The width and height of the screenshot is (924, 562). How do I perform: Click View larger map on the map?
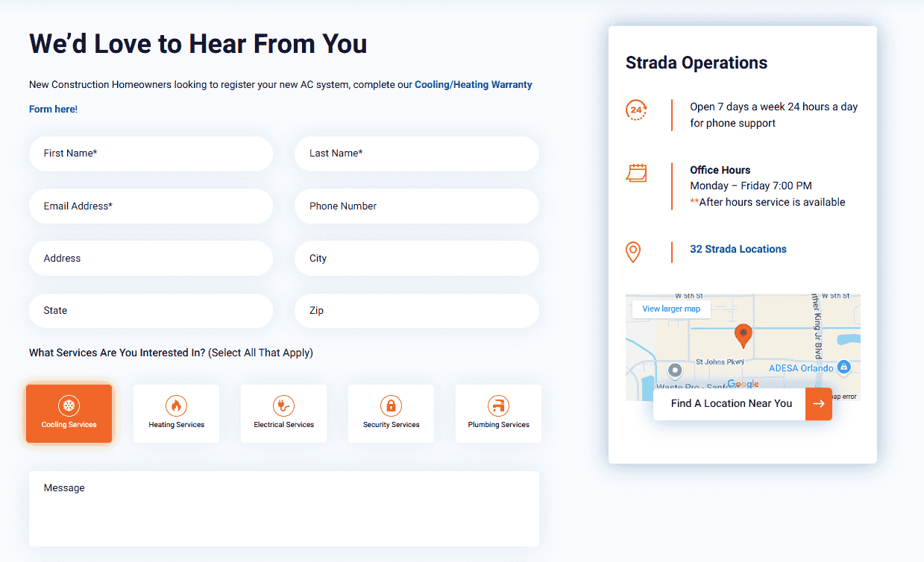pos(671,309)
